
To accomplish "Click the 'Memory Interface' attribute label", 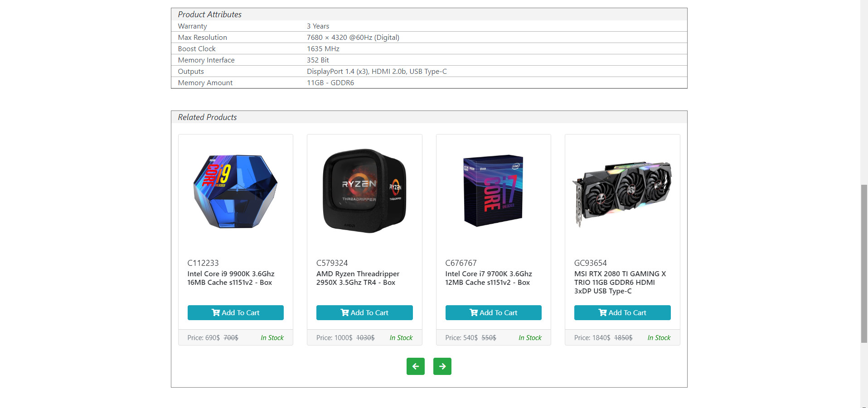I will point(206,60).
